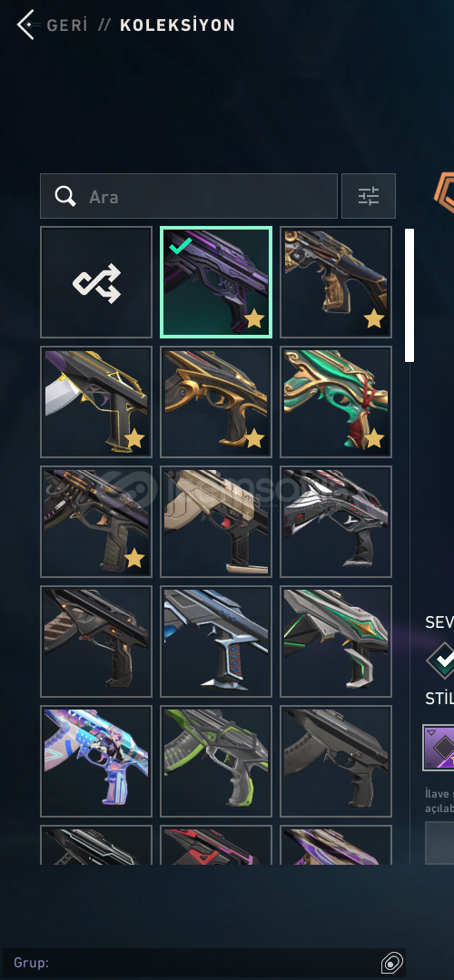454x980 pixels.
Task: Click the group icon at bottom bar
Action: [x=390, y=961]
